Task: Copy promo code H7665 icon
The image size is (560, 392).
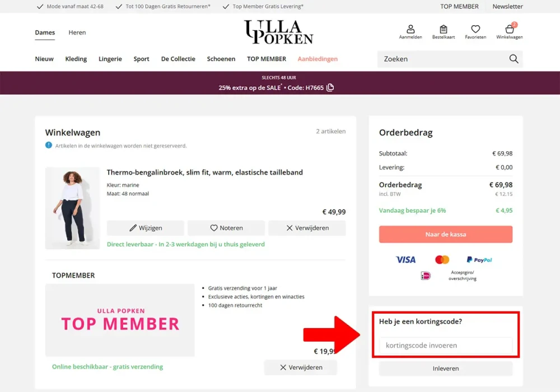Action: [330, 87]
